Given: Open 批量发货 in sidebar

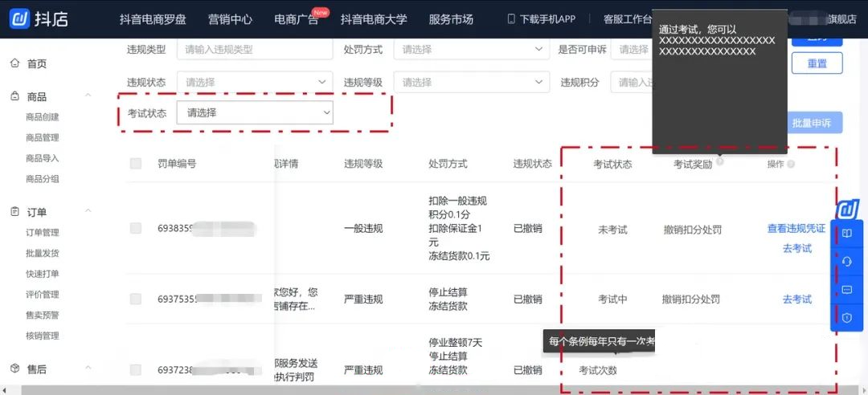Looking at the screenshot, I should click(42, 254).
